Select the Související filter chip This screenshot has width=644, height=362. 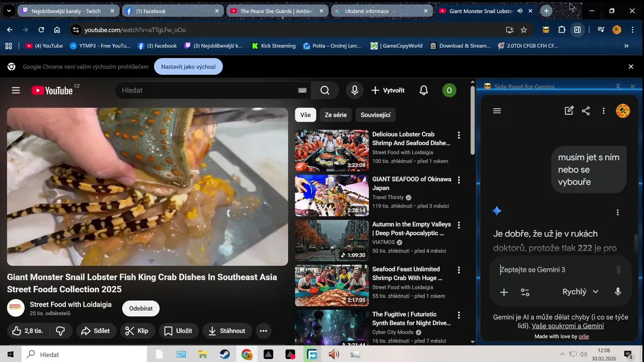pyautogui.click(x=375, y=115)
